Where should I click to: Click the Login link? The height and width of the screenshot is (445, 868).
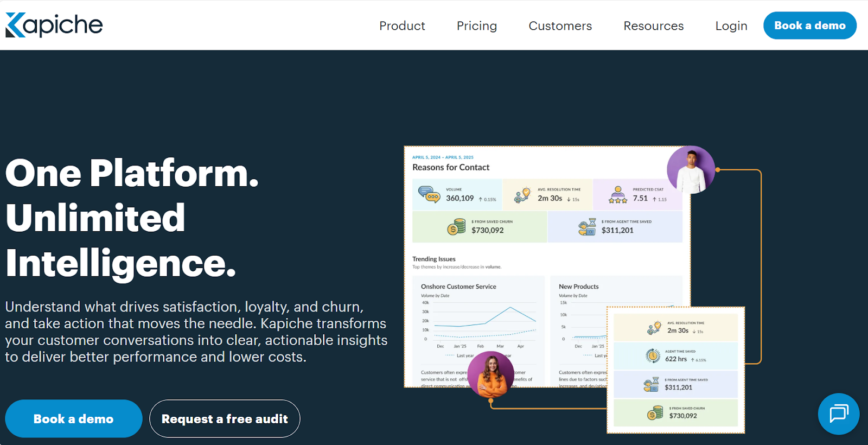731,26
